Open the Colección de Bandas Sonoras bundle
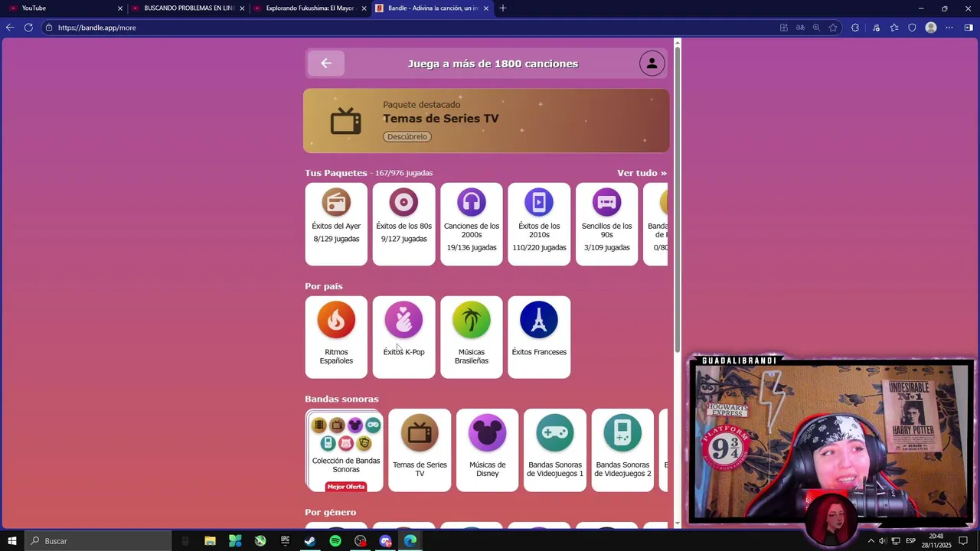 coord(345,450)
